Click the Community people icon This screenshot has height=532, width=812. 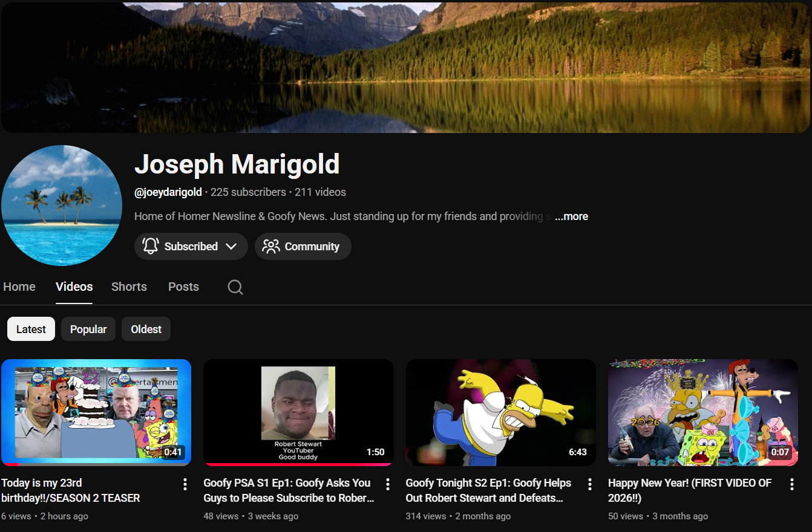[271, 246]
